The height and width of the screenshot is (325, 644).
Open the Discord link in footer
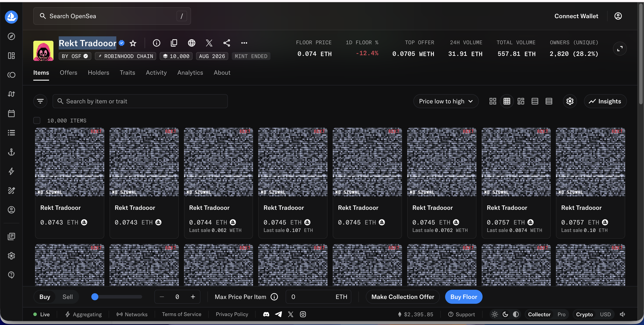click(266, 314)
